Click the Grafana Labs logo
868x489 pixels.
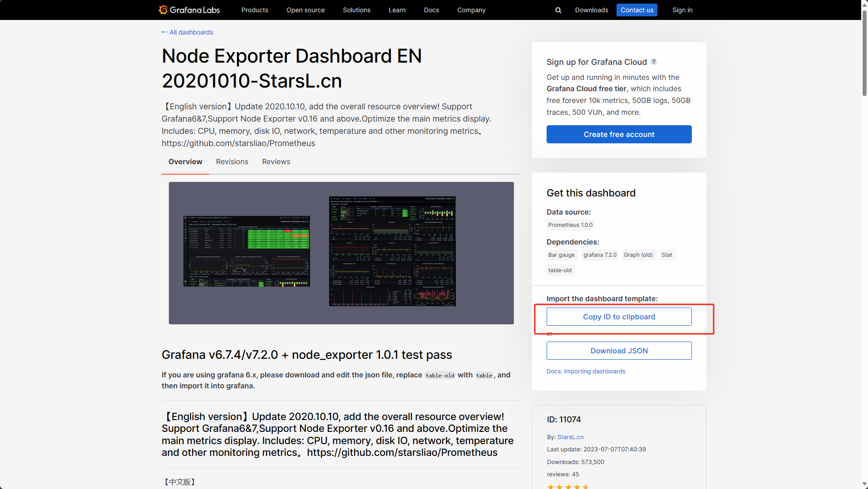[x=189, y=10]
